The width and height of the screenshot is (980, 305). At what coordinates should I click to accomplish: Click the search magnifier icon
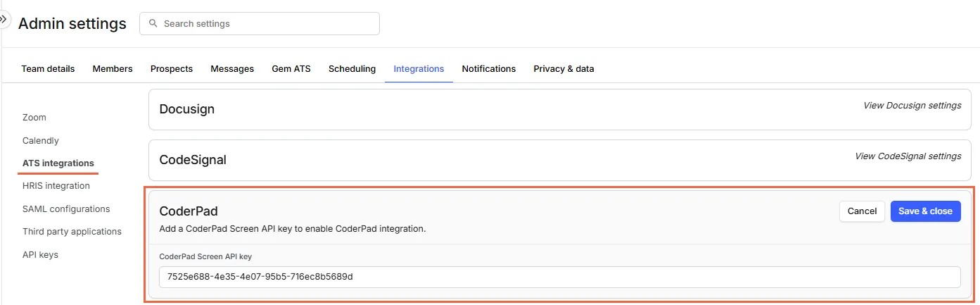[x=153, y=23]
